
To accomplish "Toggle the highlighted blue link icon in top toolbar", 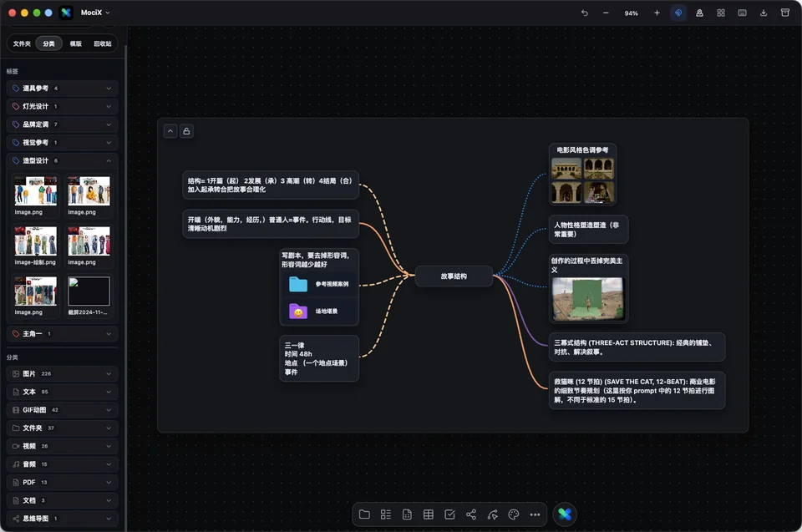I will coord(678,13).
